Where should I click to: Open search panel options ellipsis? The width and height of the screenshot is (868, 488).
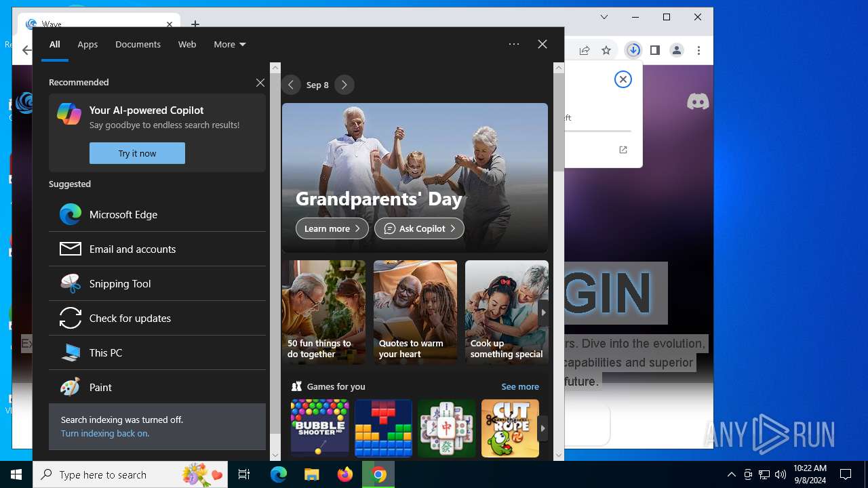[x=514, y=44]
